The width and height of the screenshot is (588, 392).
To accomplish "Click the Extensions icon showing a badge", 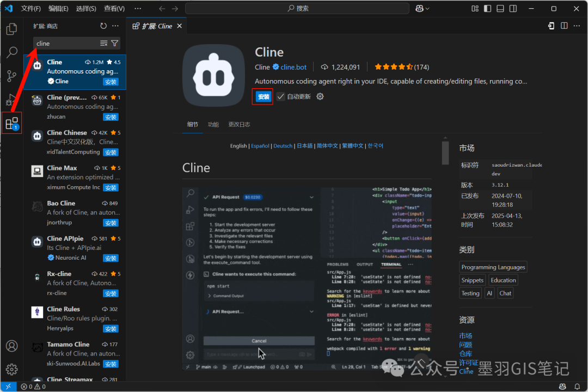I will [11, 124].
